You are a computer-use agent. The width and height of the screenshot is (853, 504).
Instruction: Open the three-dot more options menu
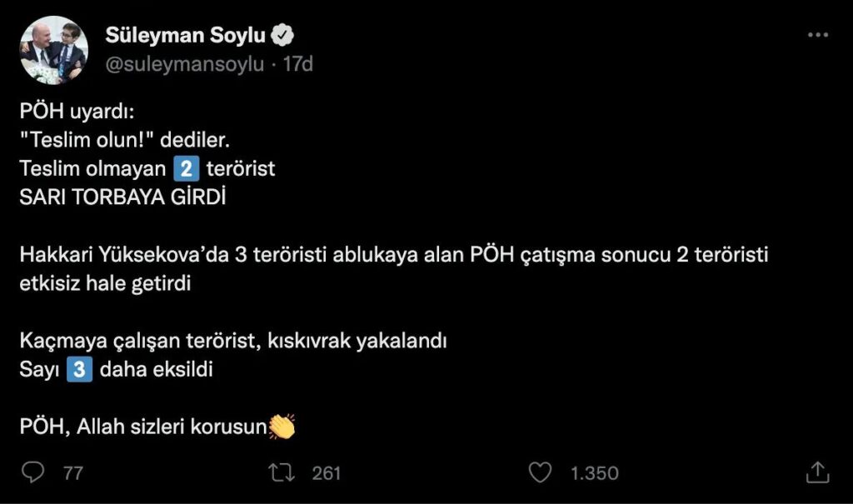(x=818, y=35)
